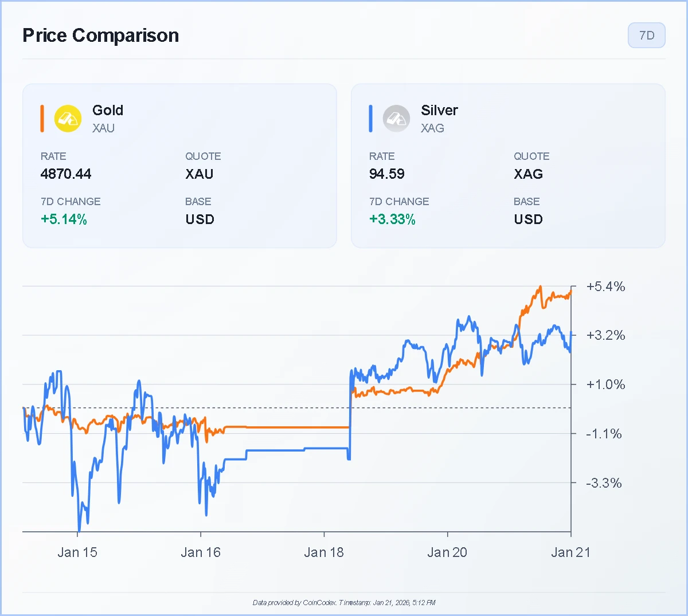Click the +5.4% y-axis label
Viewport: 688px width, 616px height.
[x=605, y=287]
